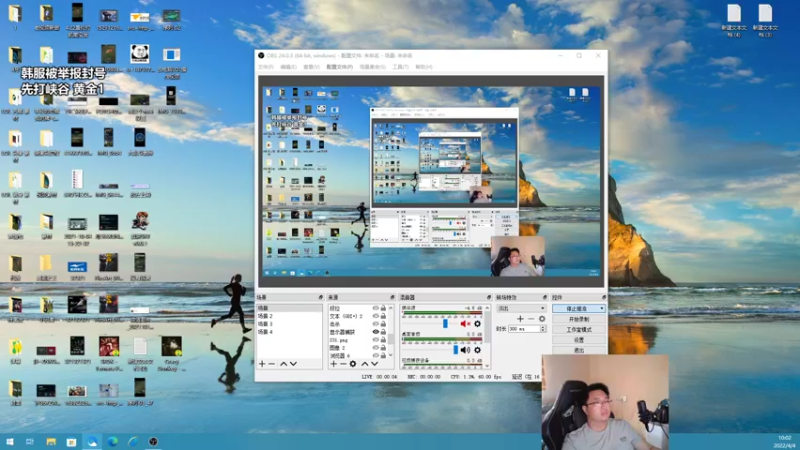Click the mixer scrollbar down arrow
This screenshot has width=800, height=450.
[488, 366]
